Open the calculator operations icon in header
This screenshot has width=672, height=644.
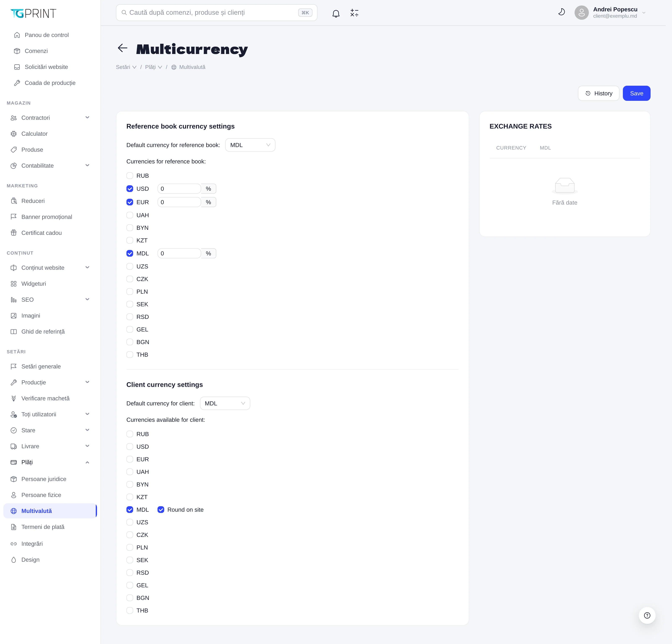click(354, 13)
